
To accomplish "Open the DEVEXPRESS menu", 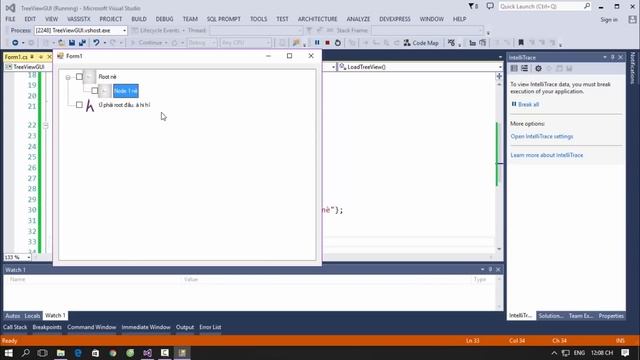I will coord(395,19).
